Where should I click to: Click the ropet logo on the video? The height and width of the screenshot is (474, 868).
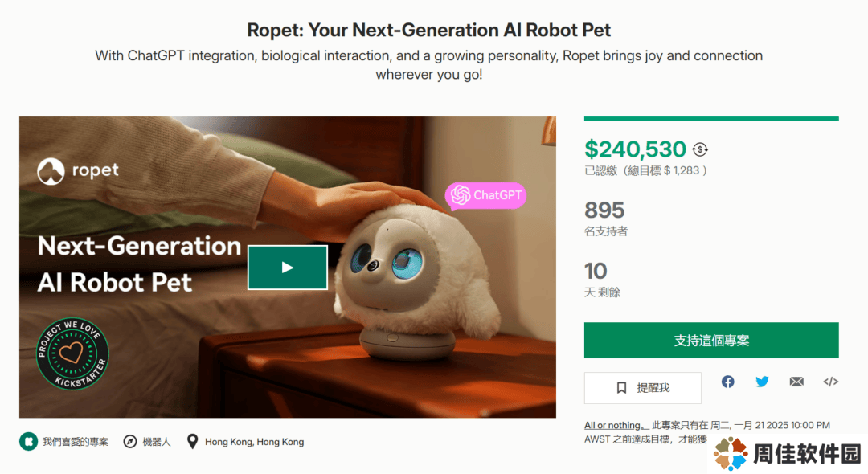coord(77,171)
